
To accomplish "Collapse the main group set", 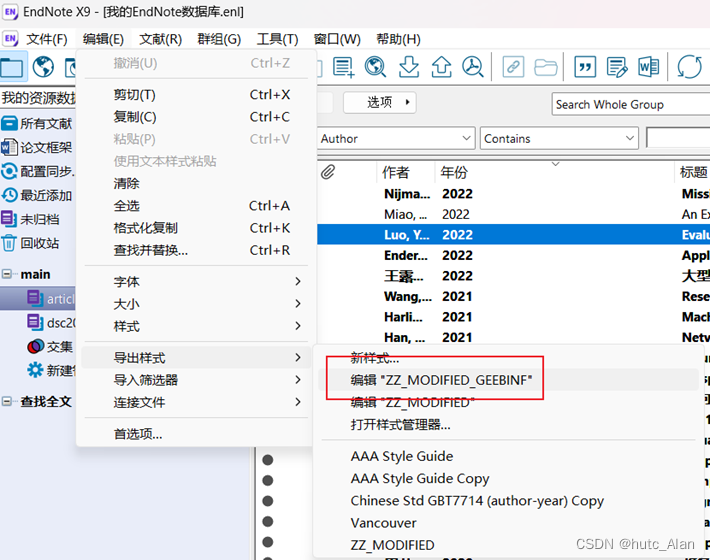I will tap(6, 274).
